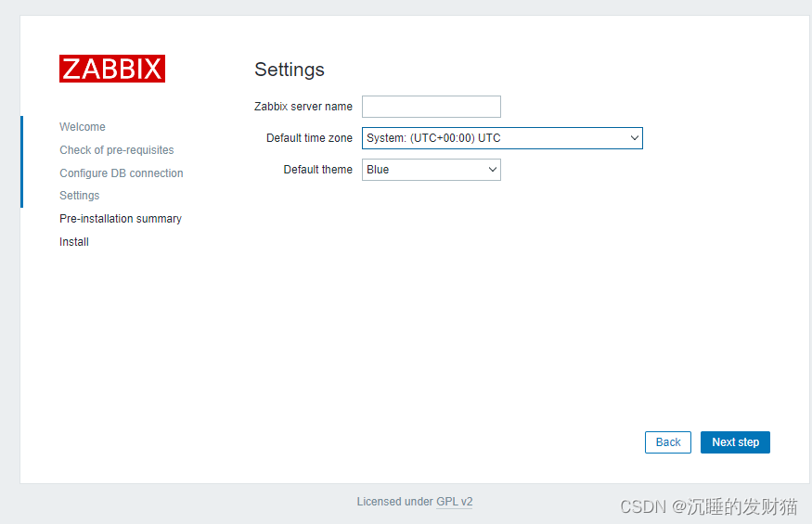Click the Zabbix server name label

pos(303,107)
